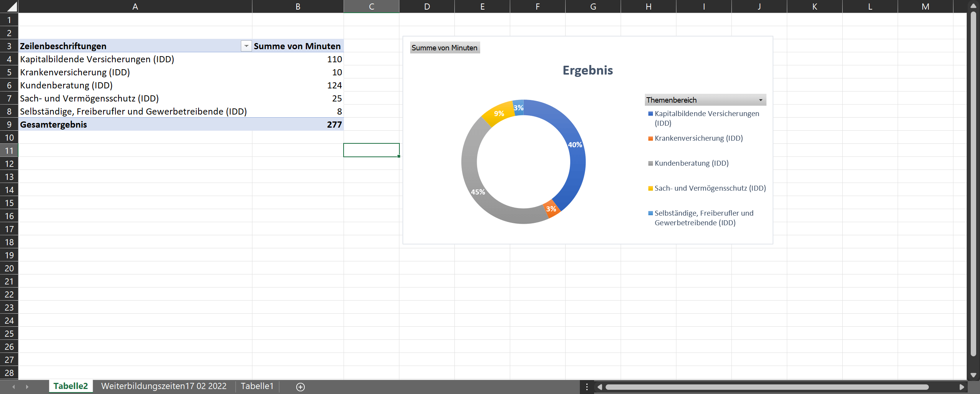
Task: Select row header 11
Action: click(9, 151)
